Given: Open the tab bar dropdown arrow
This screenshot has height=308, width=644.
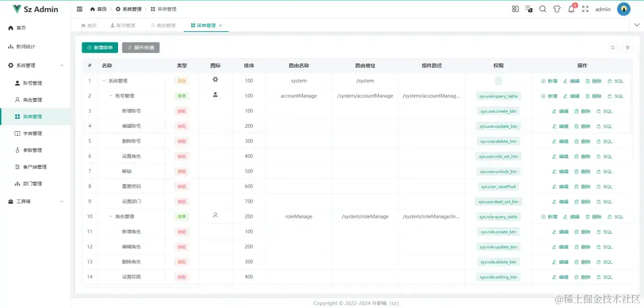Looking at the screenshot, I should (x=637, y=25).
